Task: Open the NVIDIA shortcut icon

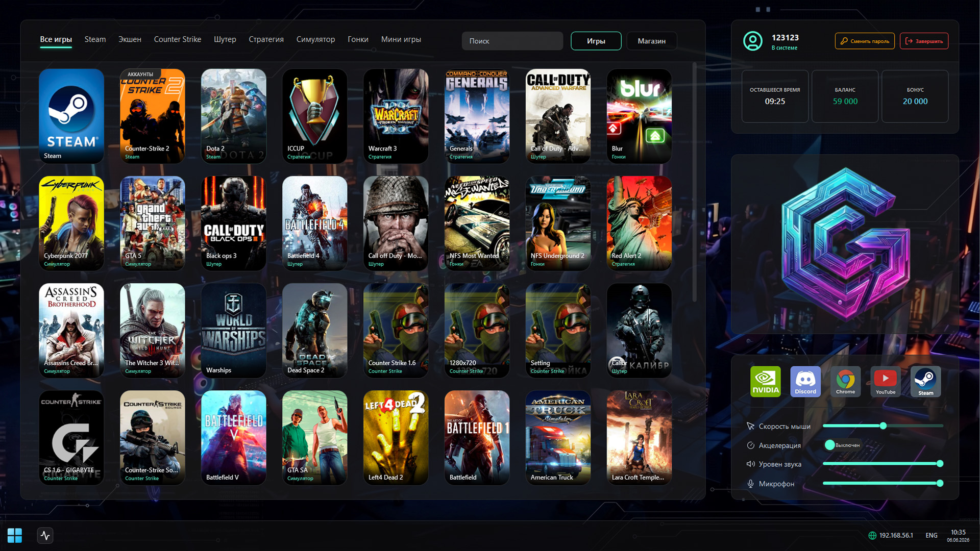Action: click(765, 381)
